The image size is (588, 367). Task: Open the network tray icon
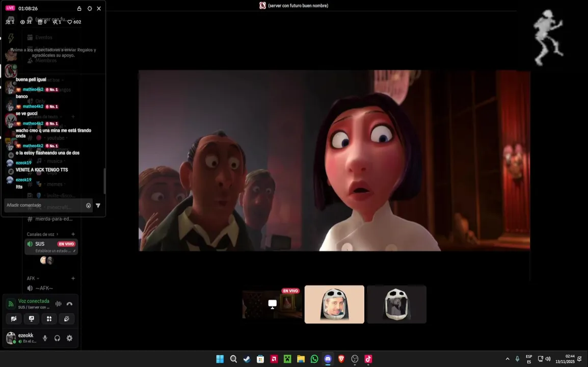(541, 359)
